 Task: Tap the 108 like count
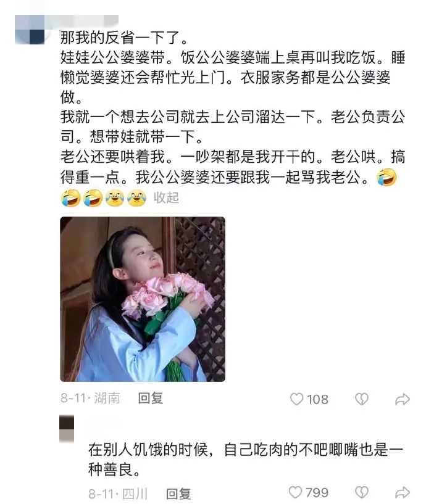pyautogui.click(x=317, y=400)
